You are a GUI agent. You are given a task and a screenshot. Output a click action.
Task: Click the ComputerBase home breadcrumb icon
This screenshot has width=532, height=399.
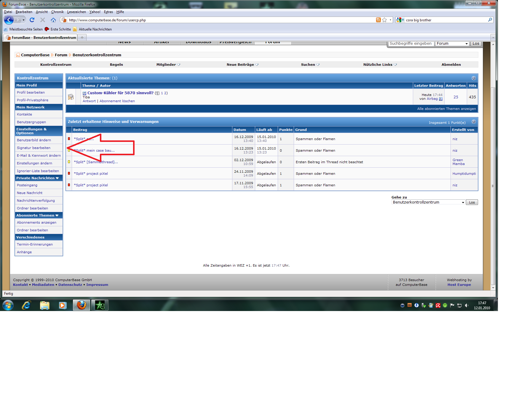pyautogui.click(x=18, y=55)
